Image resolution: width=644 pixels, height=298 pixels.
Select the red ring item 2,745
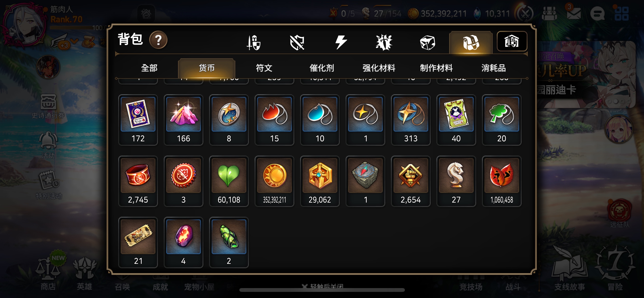click(x=138, y=181)
